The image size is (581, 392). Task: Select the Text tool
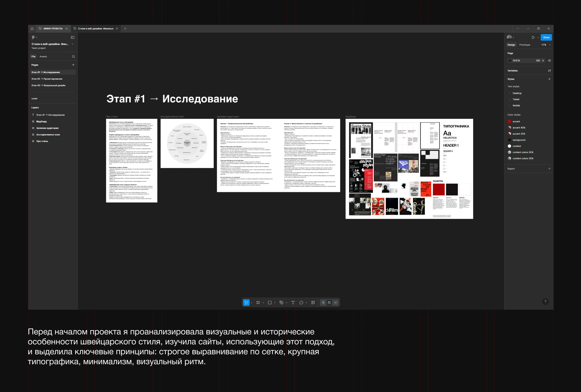tap(293, 303)
